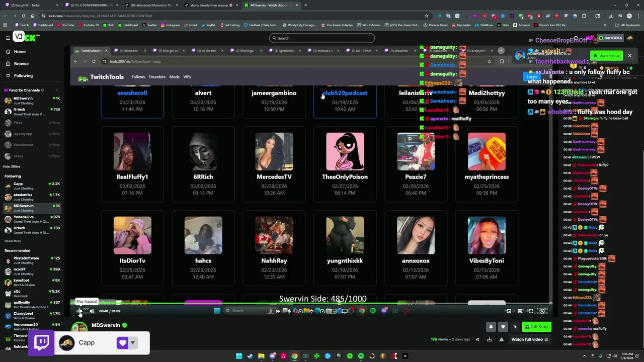This screenshot has width=644, height=362.
Task: Open Follows tab in TwitchTools
Action: click(138, 77)
